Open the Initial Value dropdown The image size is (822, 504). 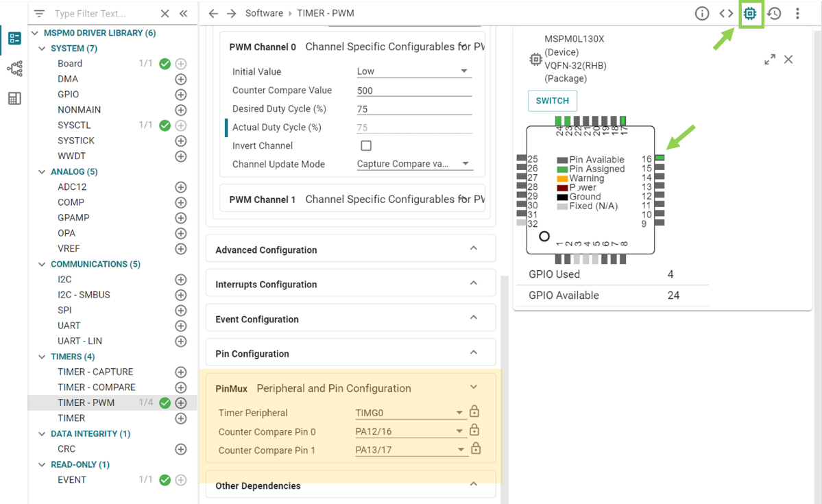(x=413, y=71)
